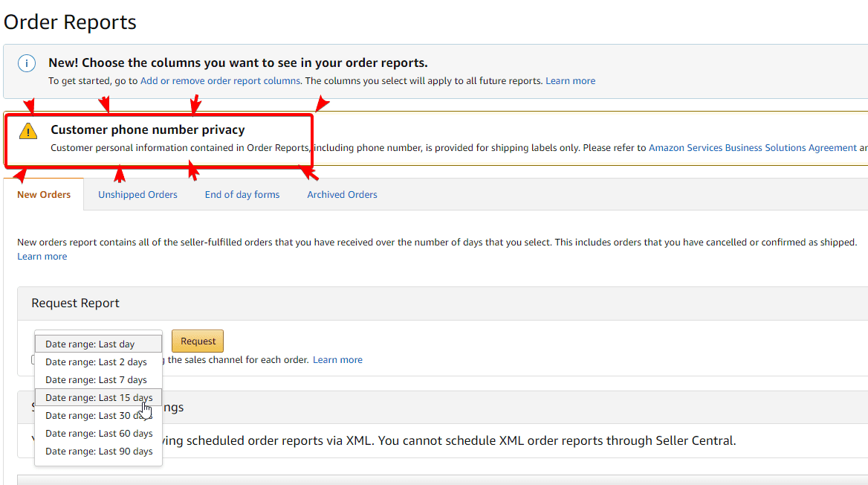868x485 pixels.
Task: Click Learn more in the columns banner
Action: point(571,80)
